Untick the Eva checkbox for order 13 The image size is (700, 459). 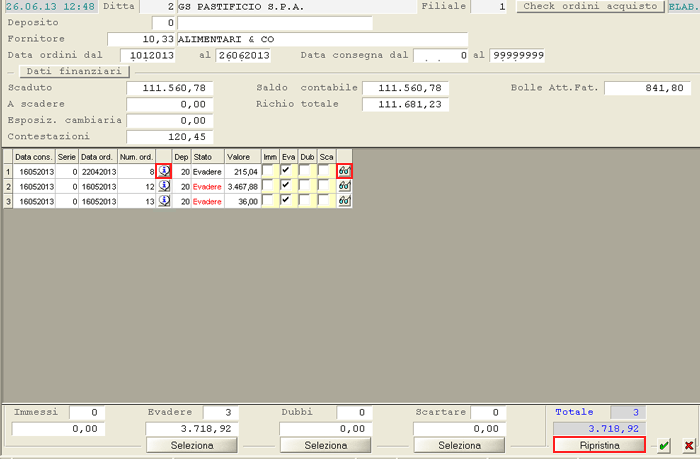tap(286, 200)
